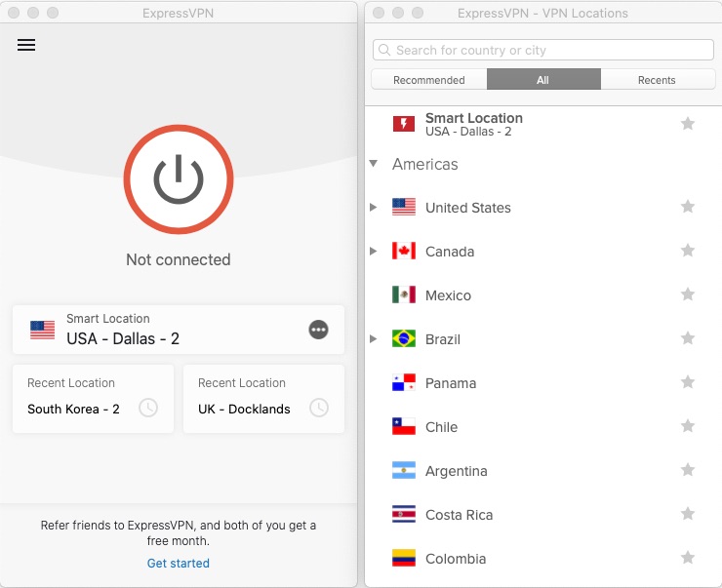Star Canada as a favorite
This screenshot has width=722, height=588.
tap(688, 251)
